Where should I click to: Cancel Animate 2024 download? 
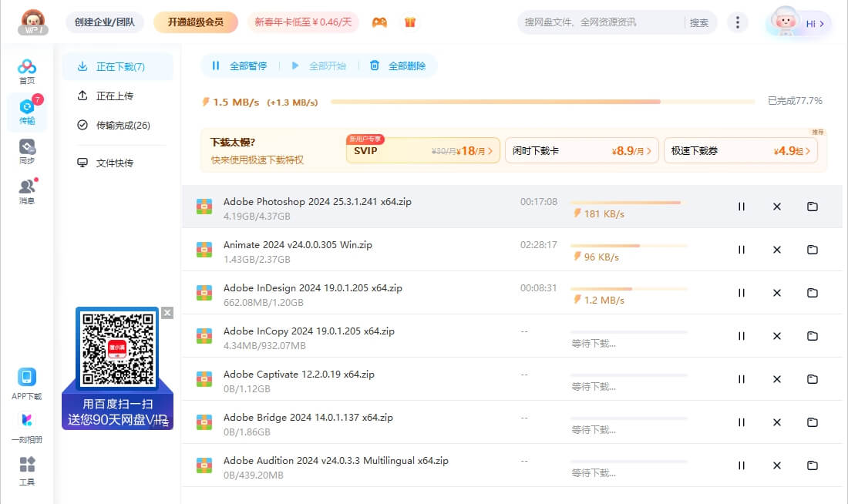(x=776, y=250)
